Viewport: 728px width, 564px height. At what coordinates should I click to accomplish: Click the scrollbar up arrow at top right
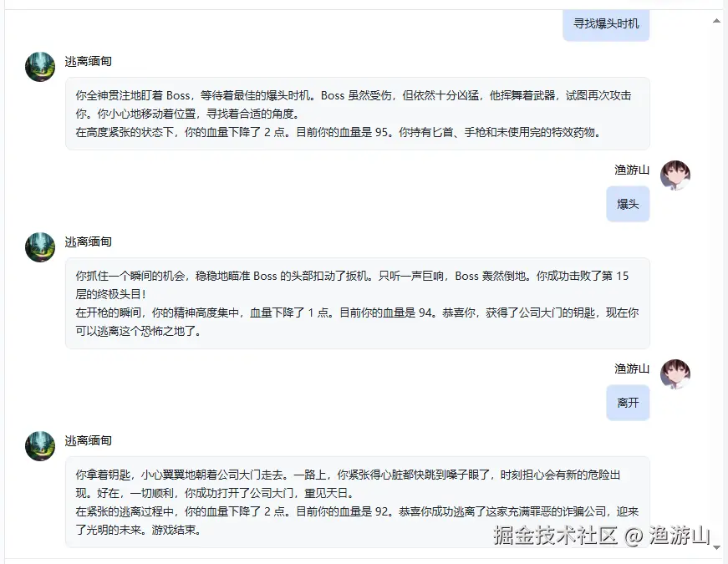pyautogui.click(x=716, y=21)
